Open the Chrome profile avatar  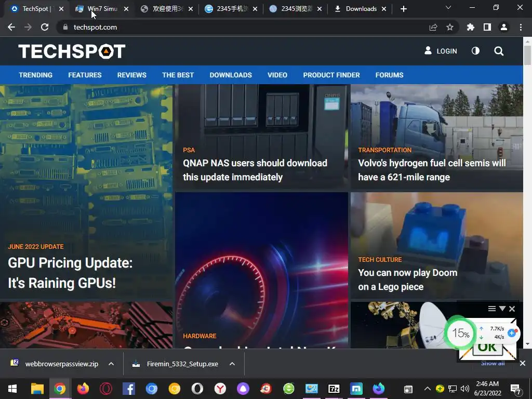point(504,27)
